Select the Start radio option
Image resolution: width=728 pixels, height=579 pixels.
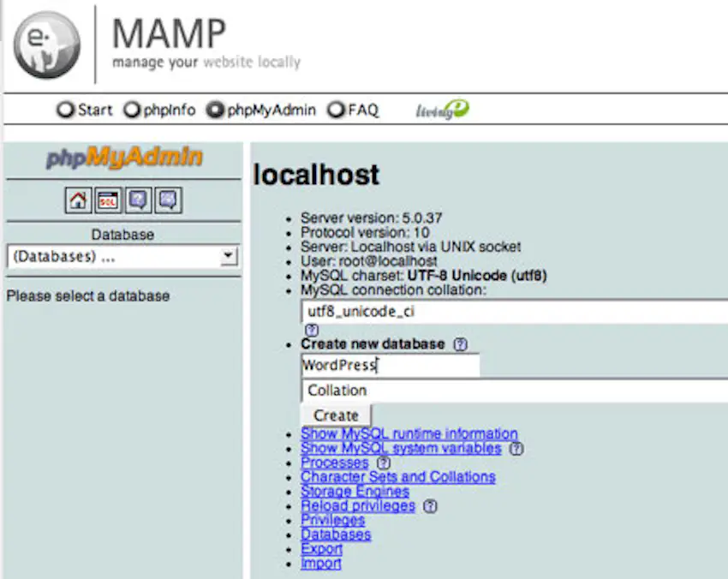(x=65, y=110)
